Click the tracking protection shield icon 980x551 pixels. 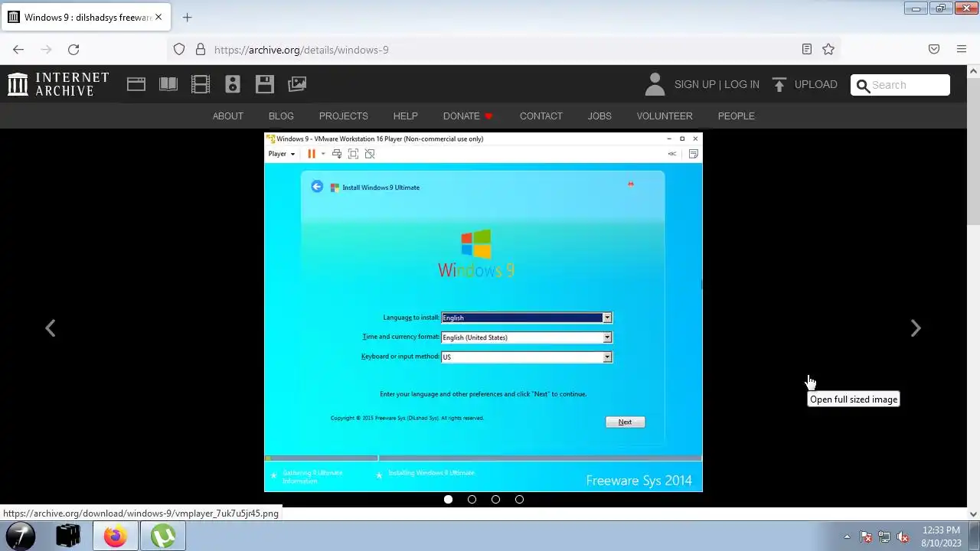click(x=179, y=49)
